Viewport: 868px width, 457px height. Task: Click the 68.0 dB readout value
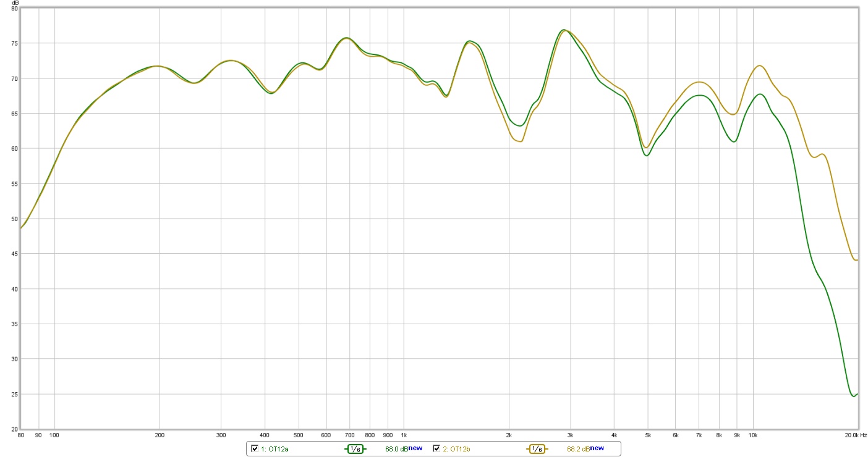tap(396, 449)
